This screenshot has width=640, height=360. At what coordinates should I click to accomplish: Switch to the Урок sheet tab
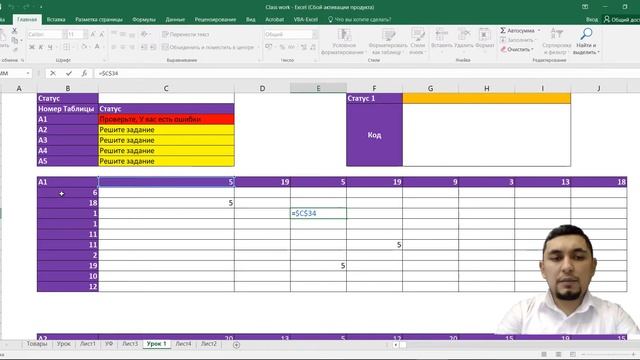(x=64, y=344)
